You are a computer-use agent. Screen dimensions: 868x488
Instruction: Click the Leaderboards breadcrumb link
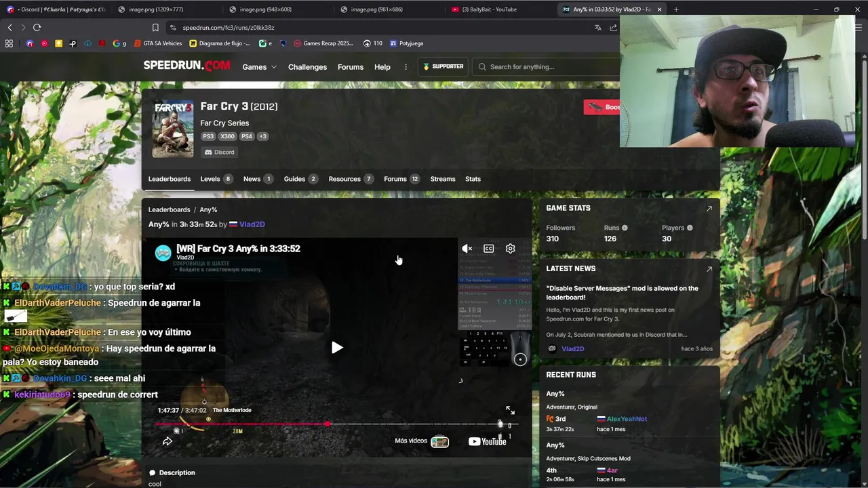[170, 209]
